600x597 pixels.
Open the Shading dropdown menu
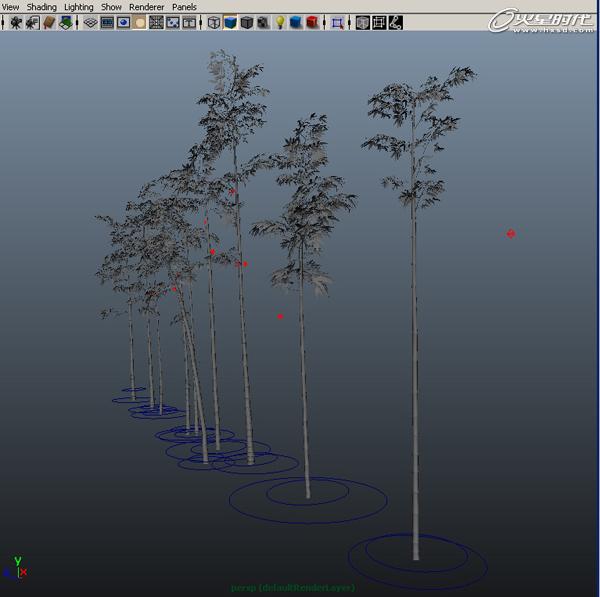click(x=41, y=7)
